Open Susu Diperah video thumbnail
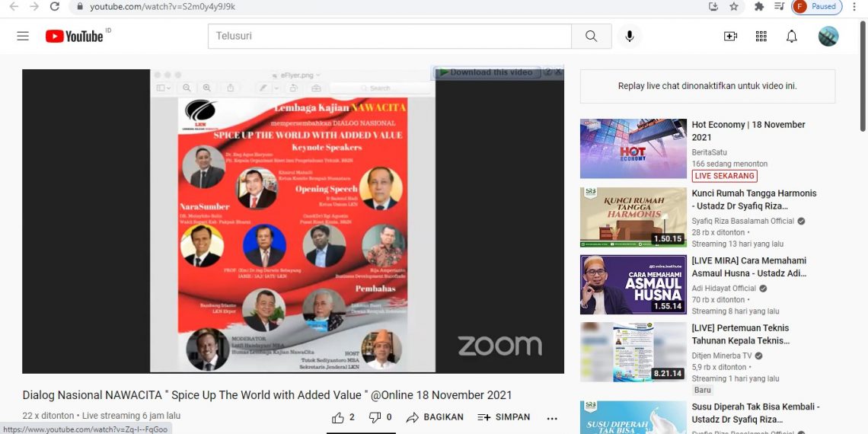Image resolution: width=868 pixels, height=434 pixels. pos(633,417)
